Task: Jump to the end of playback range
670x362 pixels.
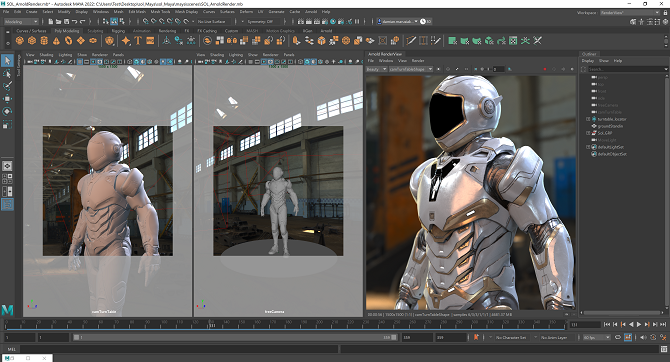Action: (663, 325)
